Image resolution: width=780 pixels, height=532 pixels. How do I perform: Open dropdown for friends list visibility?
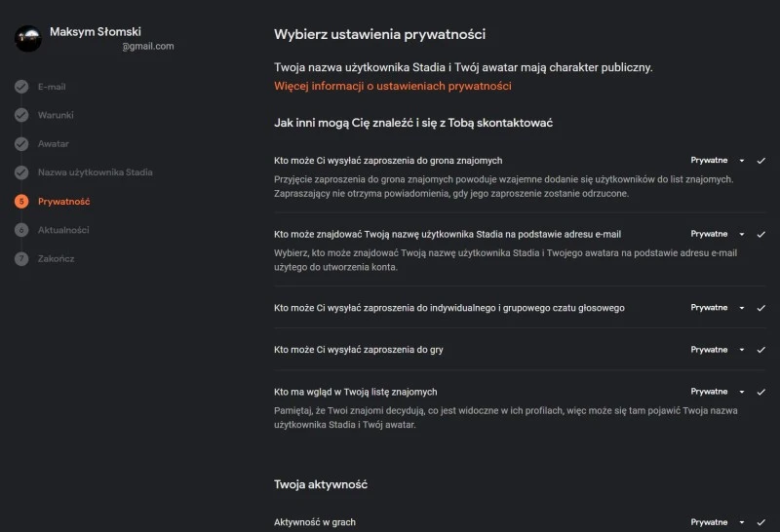pos(718,392)
